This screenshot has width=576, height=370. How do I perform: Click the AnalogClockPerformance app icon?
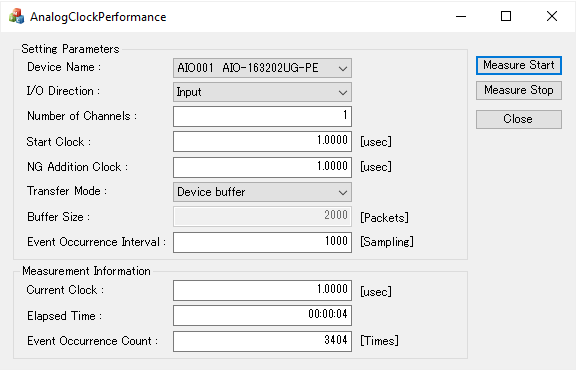coord(16,17)
